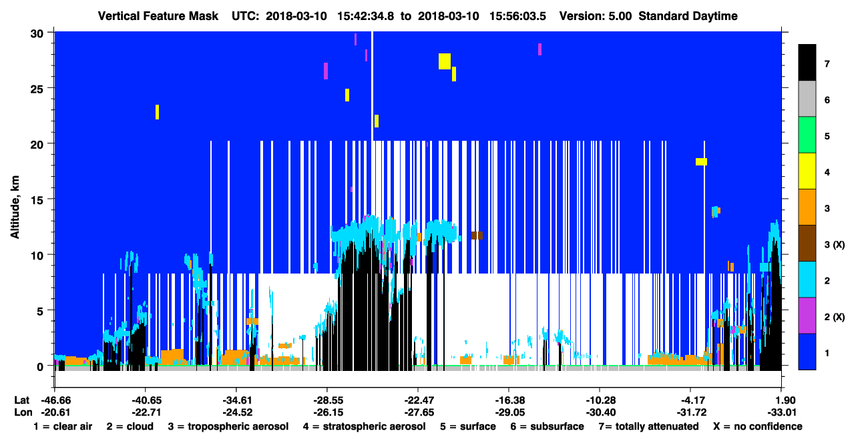Click legend text '1 = clear air'

[63, 426]
